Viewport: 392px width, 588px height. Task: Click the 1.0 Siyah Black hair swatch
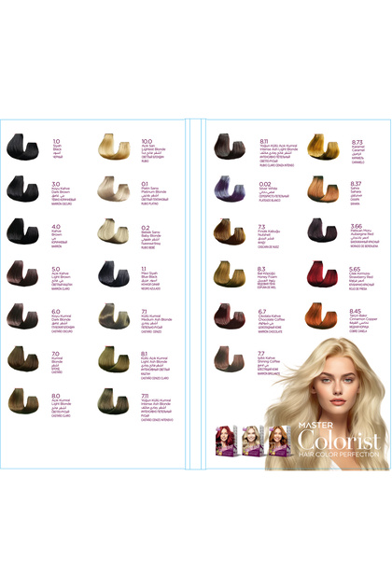click(x=22, y=147)
